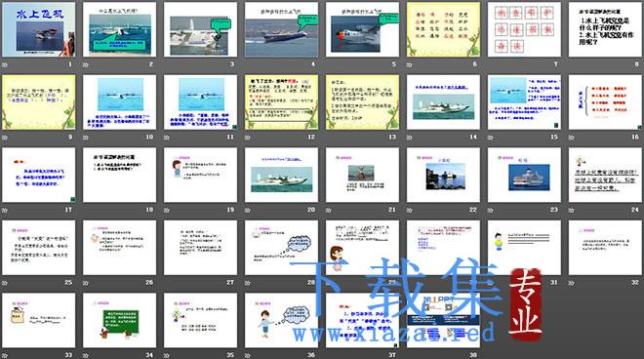Click the animation star icon under slide 33
Screen dimensions: 644x359
point(5,355)
